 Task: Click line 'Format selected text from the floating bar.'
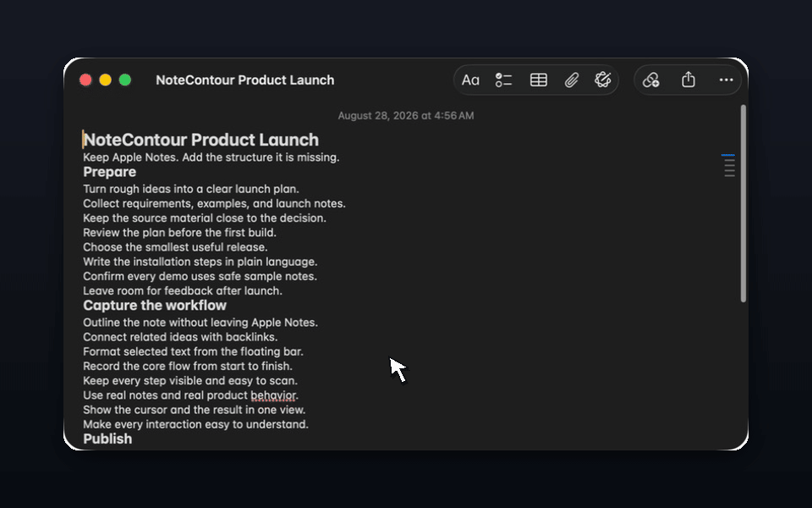tap(193, 351)
